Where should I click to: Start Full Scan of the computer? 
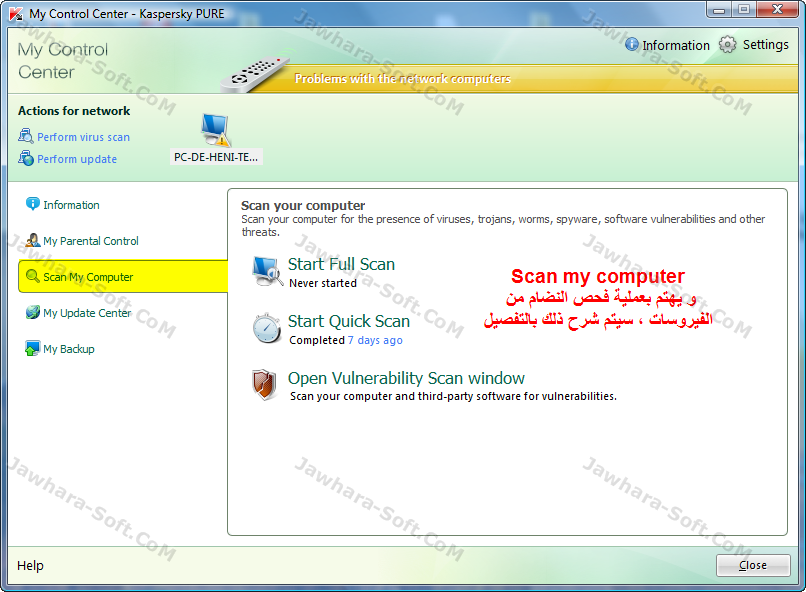click(341, 264)
